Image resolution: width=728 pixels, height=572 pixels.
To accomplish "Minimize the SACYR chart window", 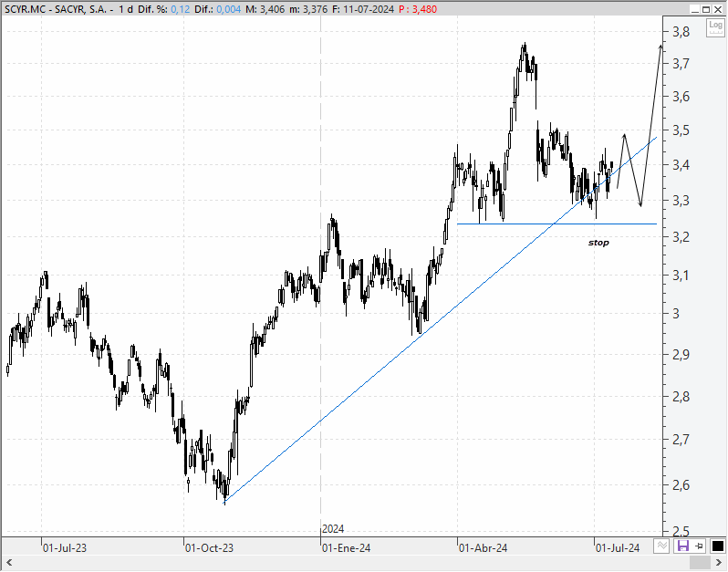I will coord(694,9).
